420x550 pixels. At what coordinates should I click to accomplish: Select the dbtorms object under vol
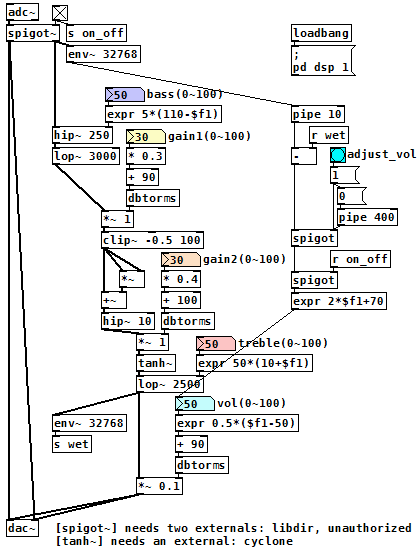point(202,465)
